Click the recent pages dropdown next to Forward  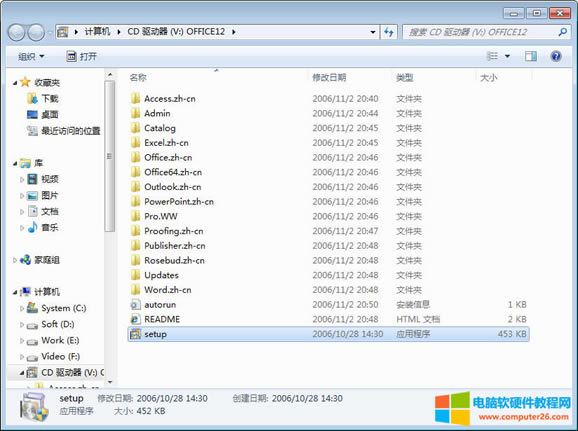point(50,32)
